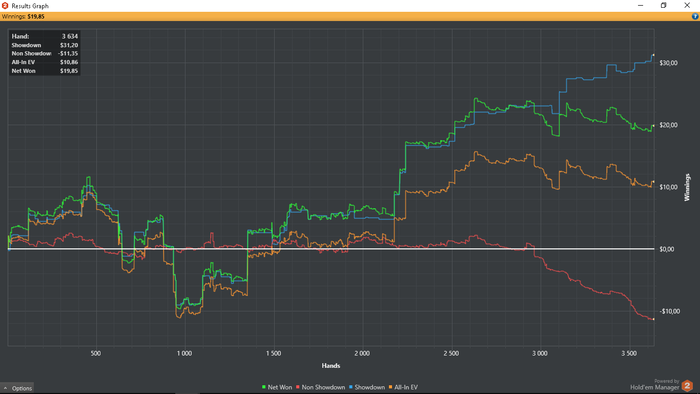700x394 pixels.
Task: Click the $20,00 y-axis label
Action: pos(668,125)
